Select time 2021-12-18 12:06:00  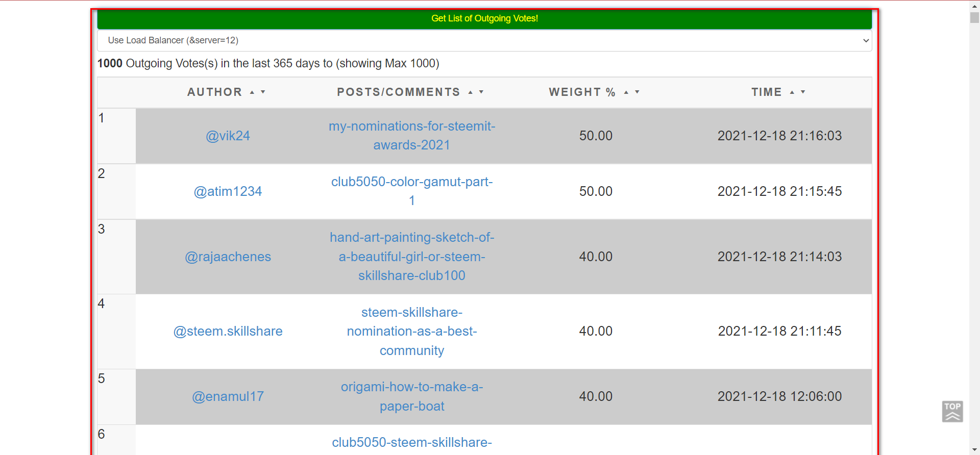point(779,396)
